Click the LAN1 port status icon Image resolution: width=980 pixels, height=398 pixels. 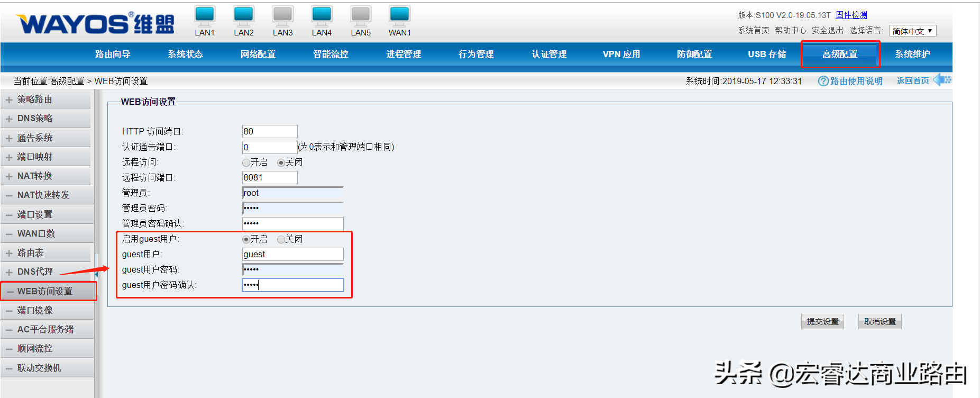pos(205,16)
